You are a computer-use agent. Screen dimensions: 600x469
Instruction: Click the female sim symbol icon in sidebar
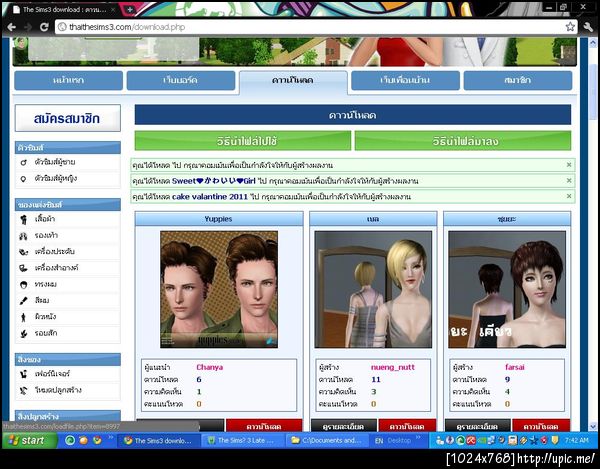point(23,179)
